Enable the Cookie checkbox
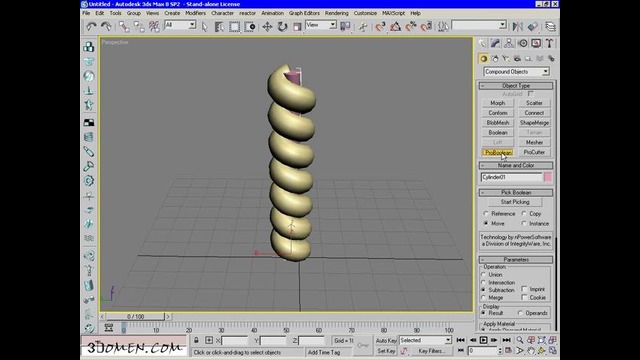This screenshot has width=640, height=360. [524, 298]
